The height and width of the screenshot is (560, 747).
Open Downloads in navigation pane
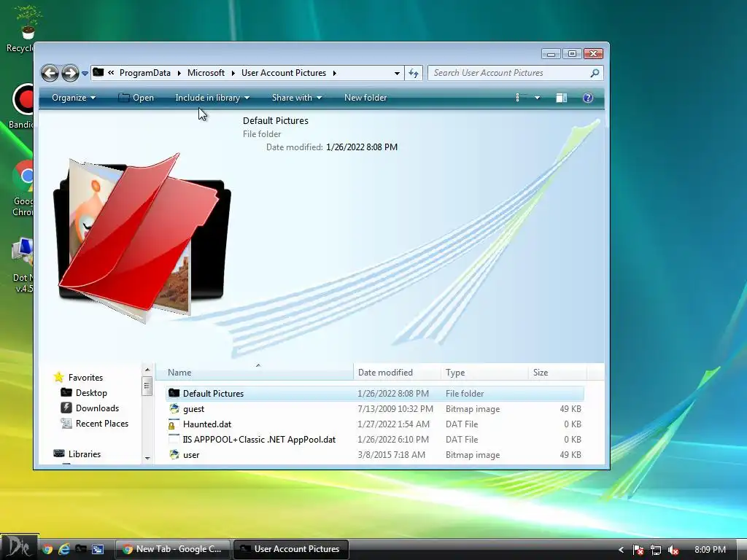[97, 408]
